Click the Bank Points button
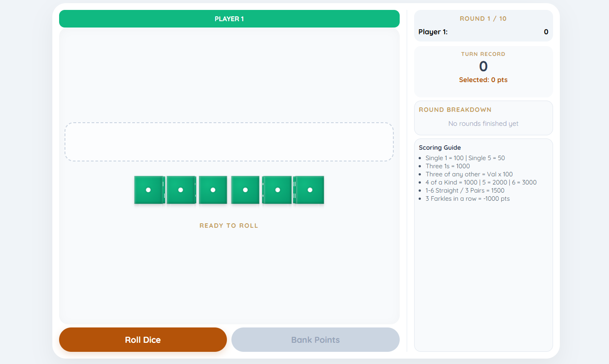Viewport: 609px width, 364px height. [315, 340]
